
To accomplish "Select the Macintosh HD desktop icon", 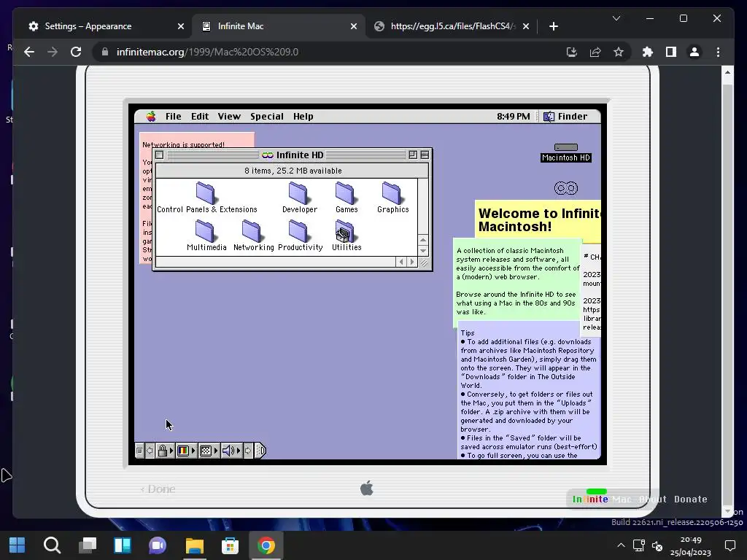I will (x=566, y=153).
